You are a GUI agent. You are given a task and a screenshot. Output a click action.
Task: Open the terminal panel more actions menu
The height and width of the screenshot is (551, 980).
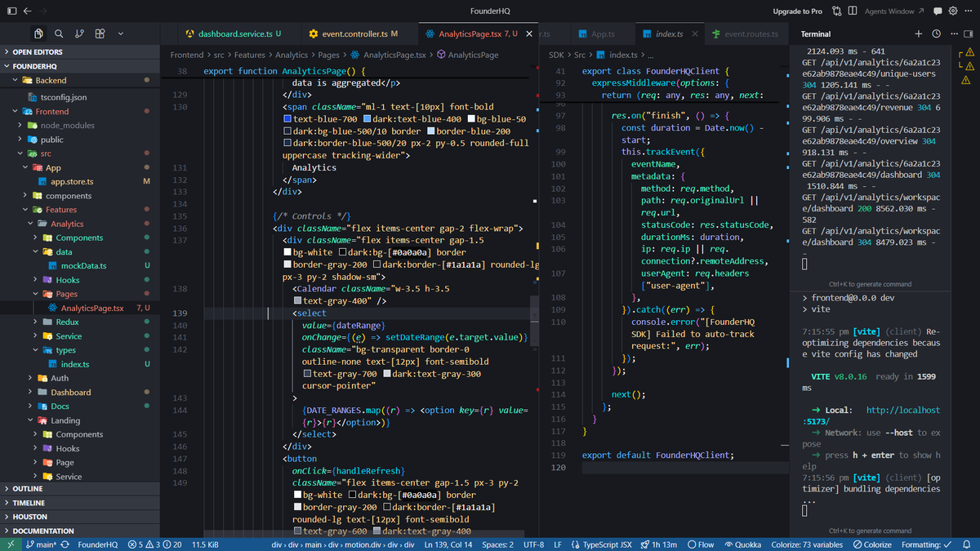pos(952,33)
